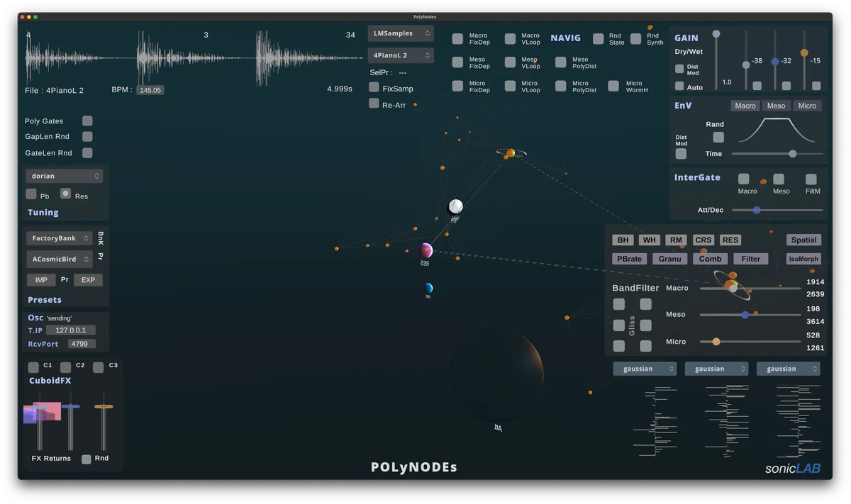Enable CuboidFX C3 checkbox
Image resolution: width=851 pixels, height=504 pixels.
point(99,367)
